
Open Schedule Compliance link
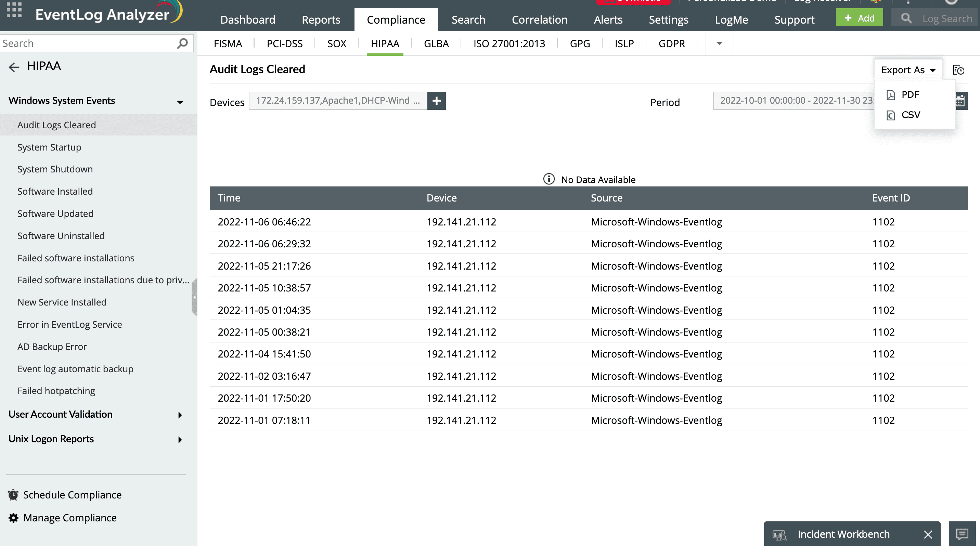tap(72, 495)
